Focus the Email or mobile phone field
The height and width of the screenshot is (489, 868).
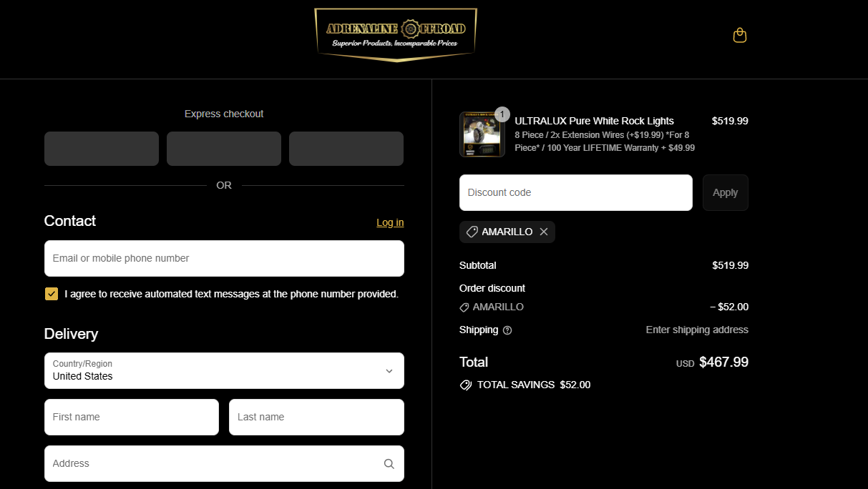click(x=224, y=258)
